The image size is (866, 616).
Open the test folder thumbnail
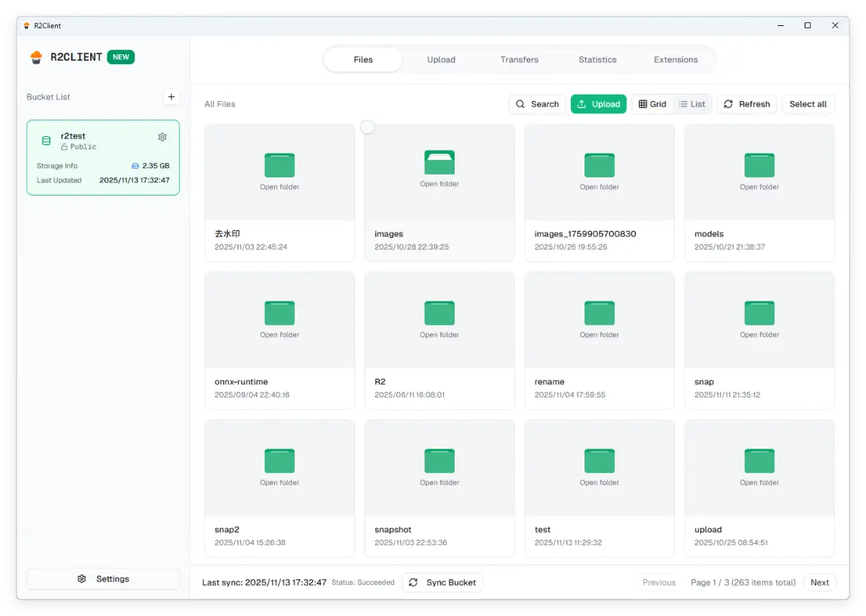(x=599, y=467)
